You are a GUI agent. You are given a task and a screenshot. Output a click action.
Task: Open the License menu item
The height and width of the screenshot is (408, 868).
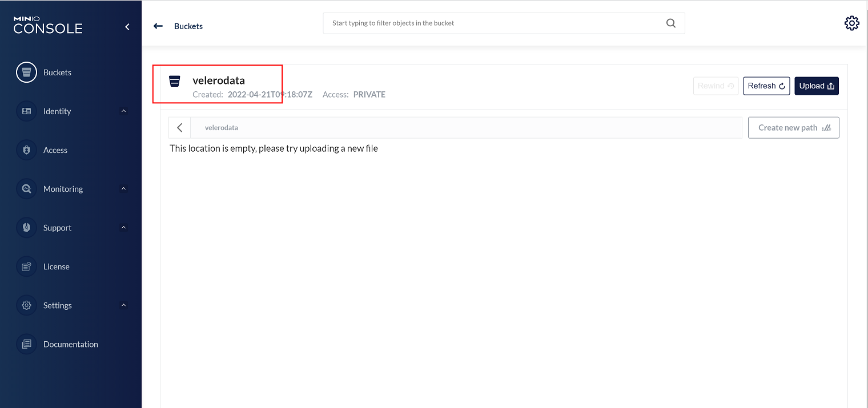tap(57, 266)
